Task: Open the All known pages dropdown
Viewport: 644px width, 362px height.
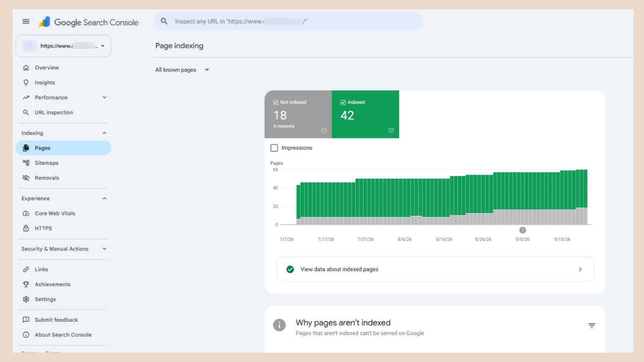Action: [x=182, y=70]
